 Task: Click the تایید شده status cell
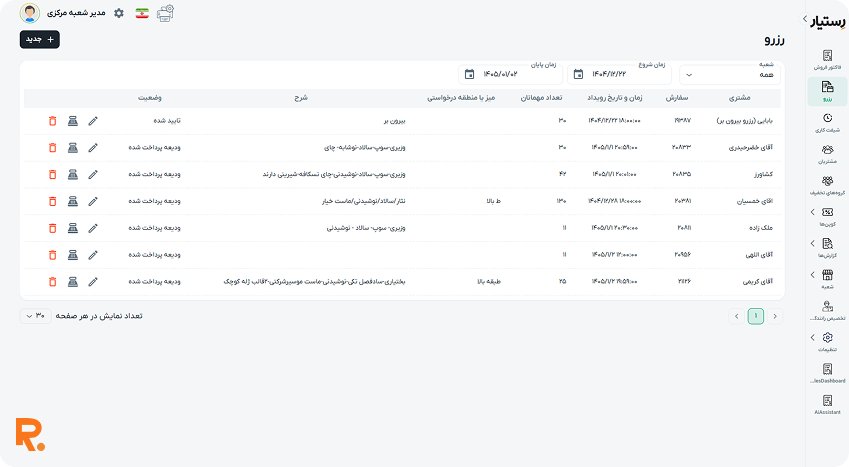click(167, 121)
